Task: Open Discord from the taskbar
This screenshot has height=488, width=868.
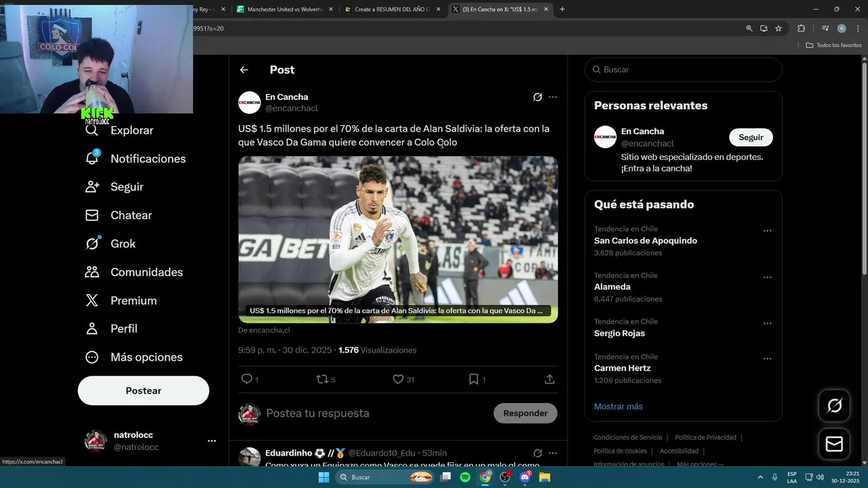Action: click(x=525, y=477)
